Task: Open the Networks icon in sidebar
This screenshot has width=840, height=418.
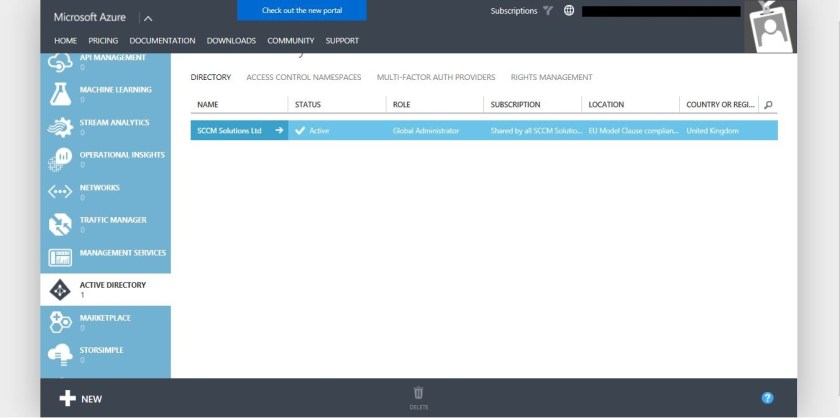Action: pos(60,192)
